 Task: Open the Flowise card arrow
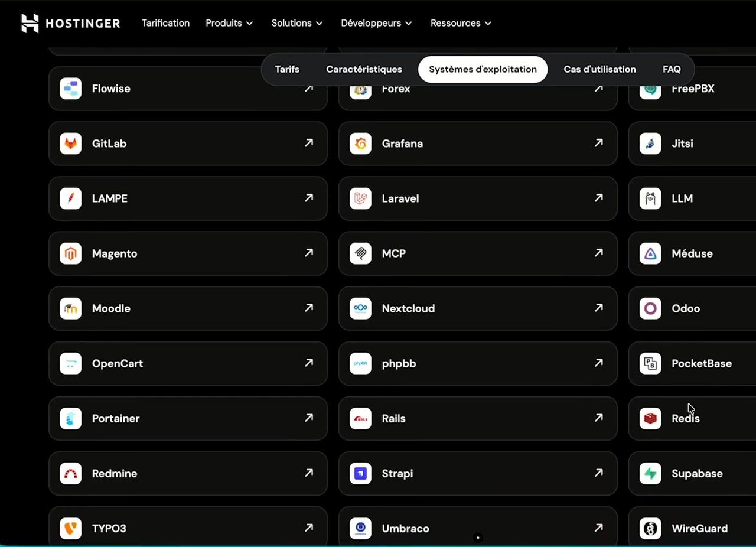pyautogui.click(x=309, y=88)
